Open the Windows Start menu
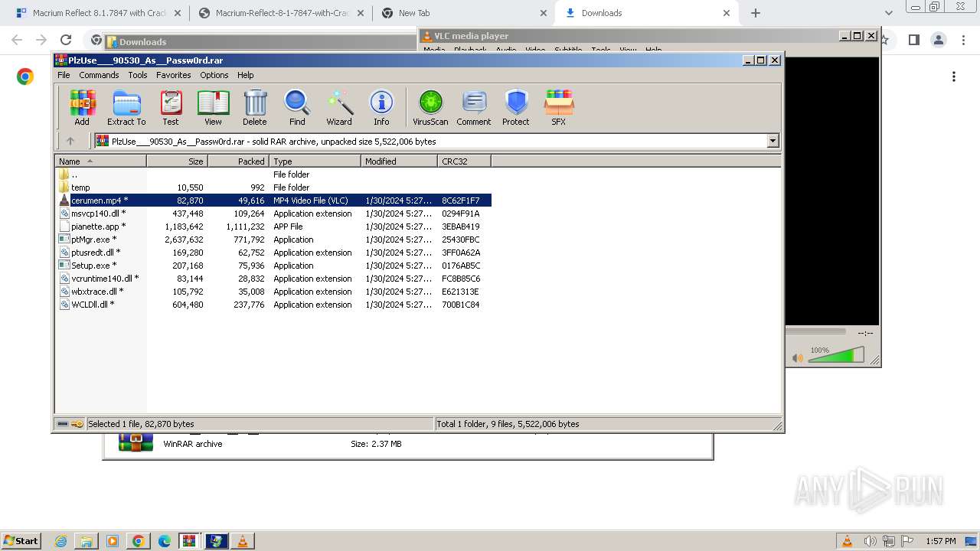The height and width of the screenshot is (551, 980). click(x=21, y=540)
